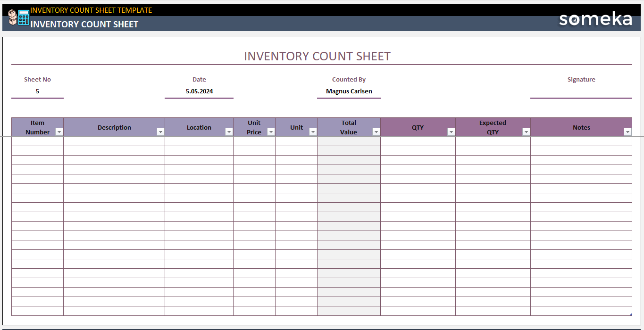Click the Someka logo
The height and width of the screenshot is (330, 644).
pos(595,19)
